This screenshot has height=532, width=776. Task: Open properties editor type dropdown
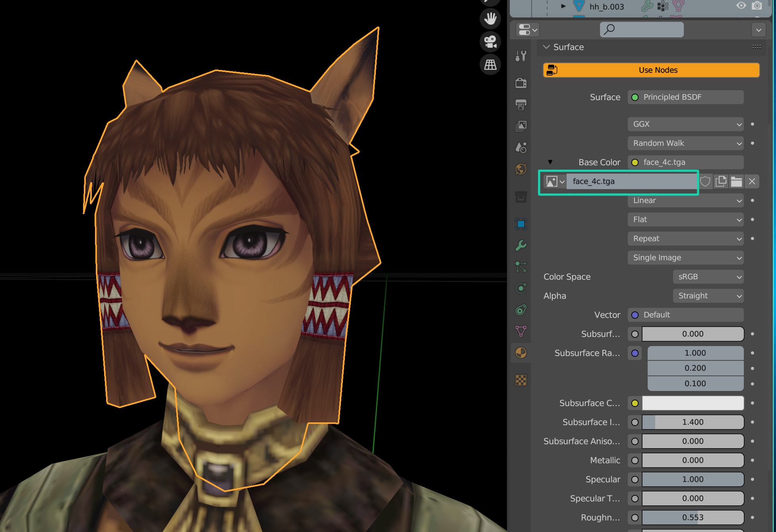point(527,30)
